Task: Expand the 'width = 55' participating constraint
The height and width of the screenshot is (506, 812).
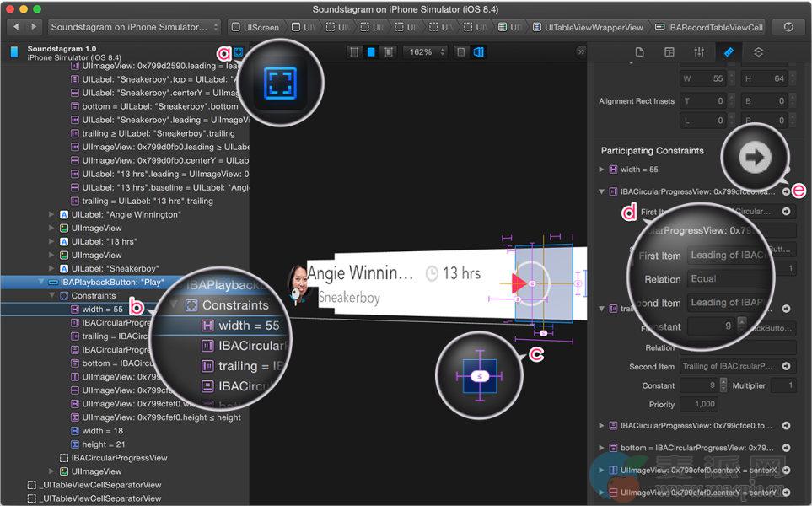Action: tap(602, 170)
